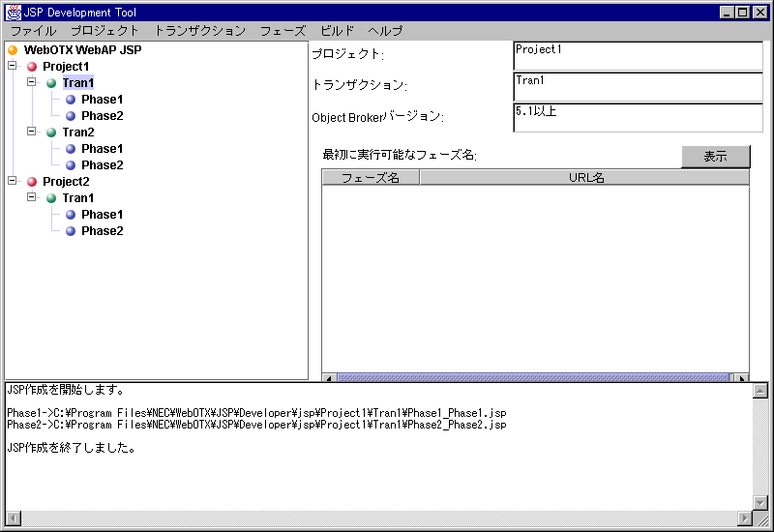The width and height of the screenshot is (774, 532).
Task: Click the log pane scroll up arrow
Action: 760,392
